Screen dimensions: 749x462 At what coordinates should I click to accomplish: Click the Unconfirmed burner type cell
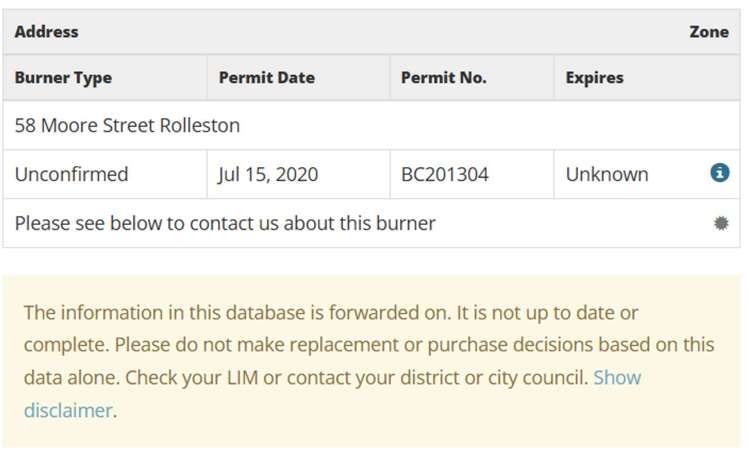(x=71, y=174)
